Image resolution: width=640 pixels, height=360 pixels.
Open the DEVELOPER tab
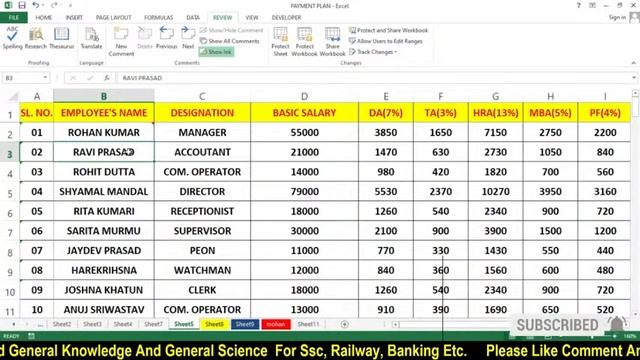click(x=287, y=18)
